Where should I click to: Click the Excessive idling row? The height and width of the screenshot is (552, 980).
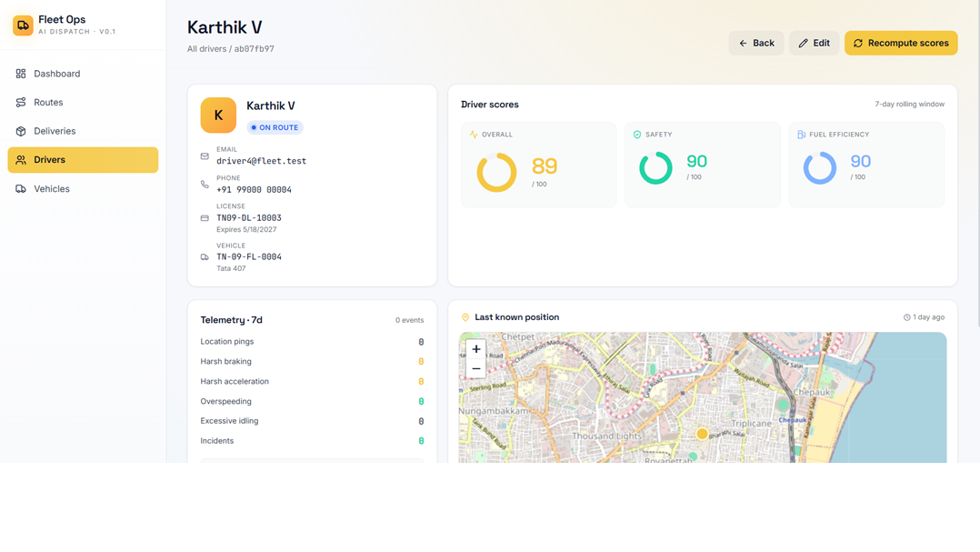(x=312, y=421)
